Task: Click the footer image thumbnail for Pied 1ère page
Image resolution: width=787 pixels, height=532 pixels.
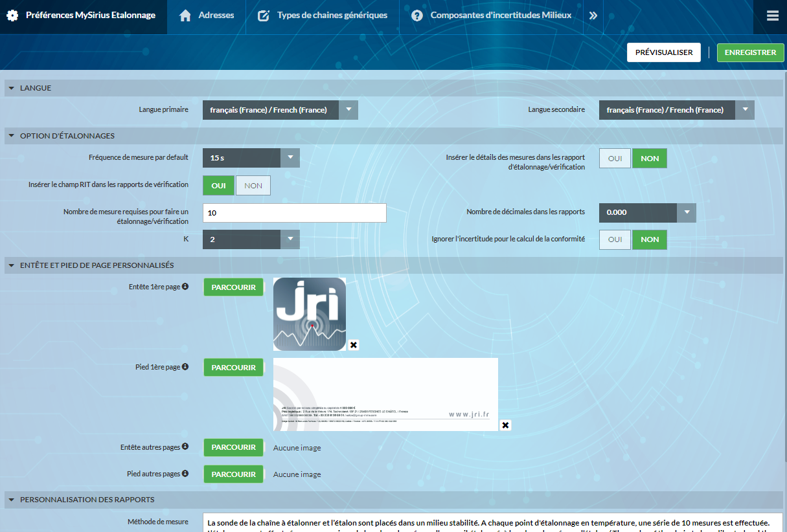Action: [x=385, y=394]
